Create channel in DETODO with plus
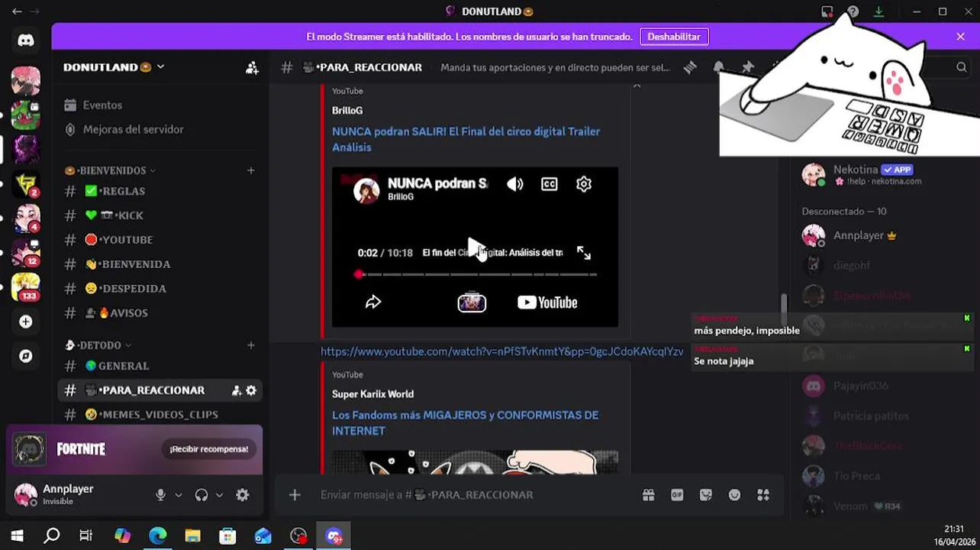Screen dimensions: 980x550 click(251, 345)
